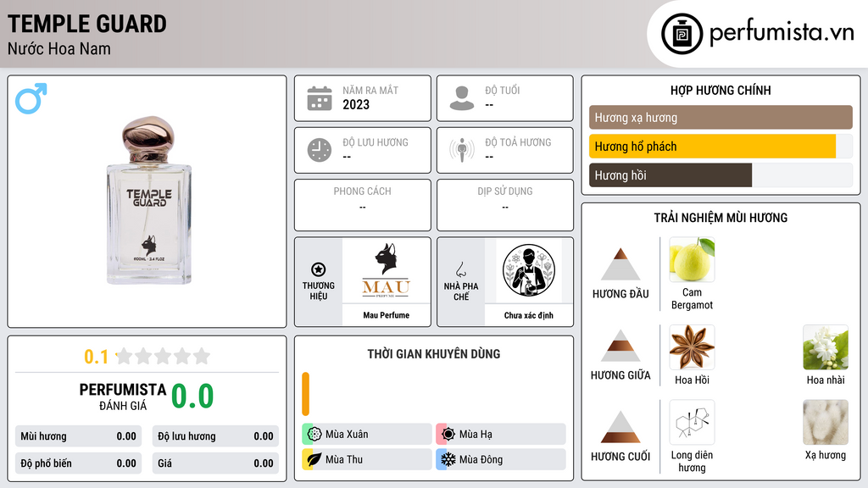Click the year 2023 value
Screen dimensions: 868x488
[x=356, y=104]
